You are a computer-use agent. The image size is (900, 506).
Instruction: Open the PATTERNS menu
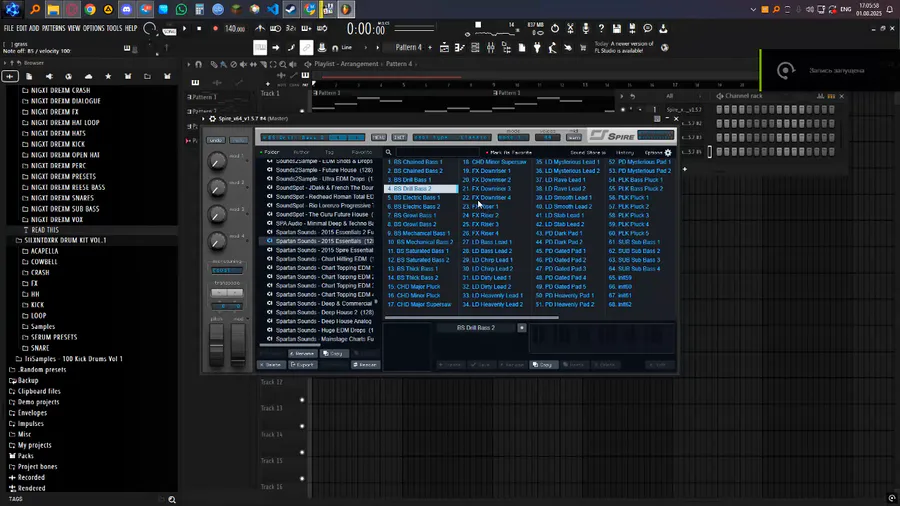[53, 28]
